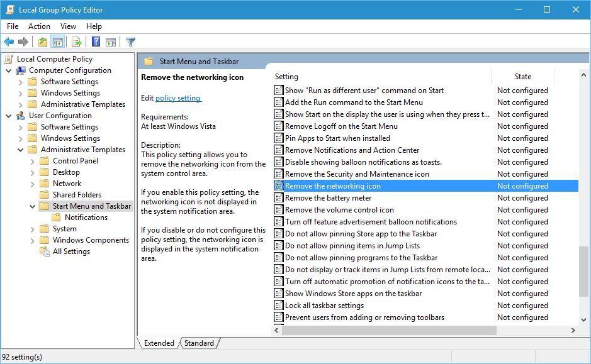Click the app icon in the title bar

[10, 10]
